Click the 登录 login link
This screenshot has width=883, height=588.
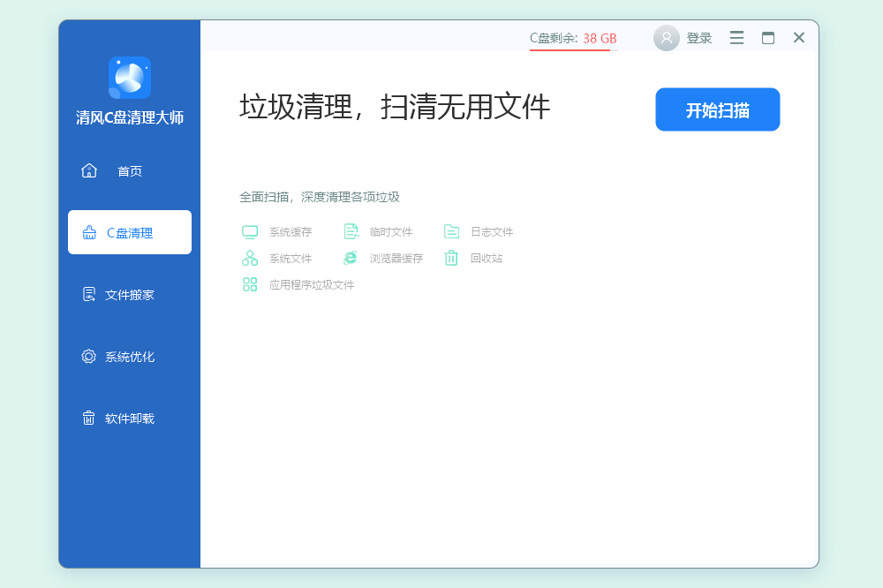click(698, 38)
